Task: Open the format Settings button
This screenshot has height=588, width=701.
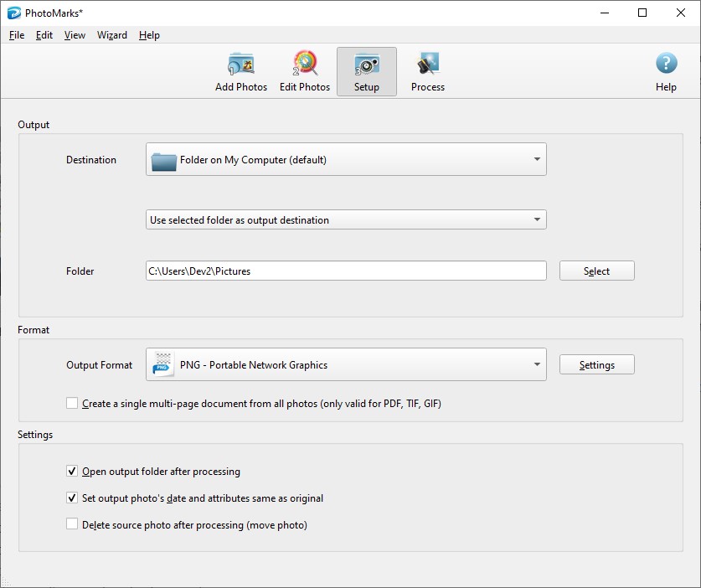Action: pyautogui.click(x=596, y=365)
